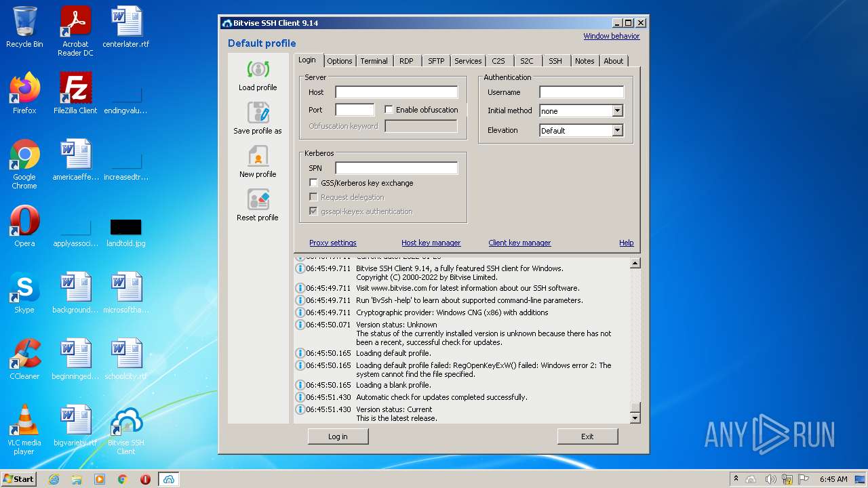The width and height of the screenshot is (868, 488).
Task: Click the volume tray icon
Action: click(771, 479)
